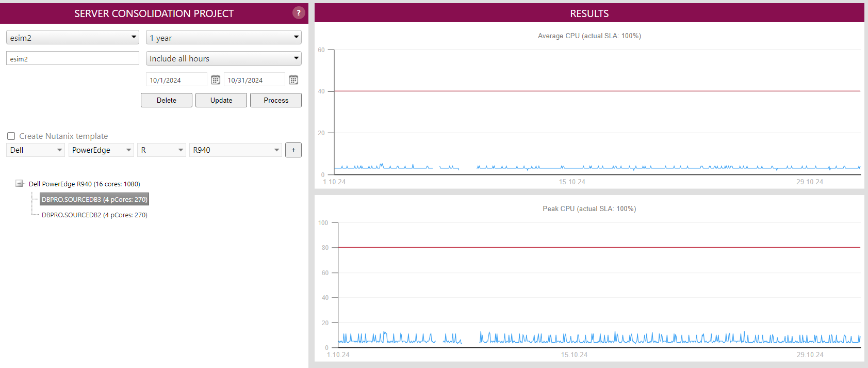Image resolution: width=868 pixels, height=368 pixels.
Task: Open the 1 year duration dropdown
Action: point(223,38)
